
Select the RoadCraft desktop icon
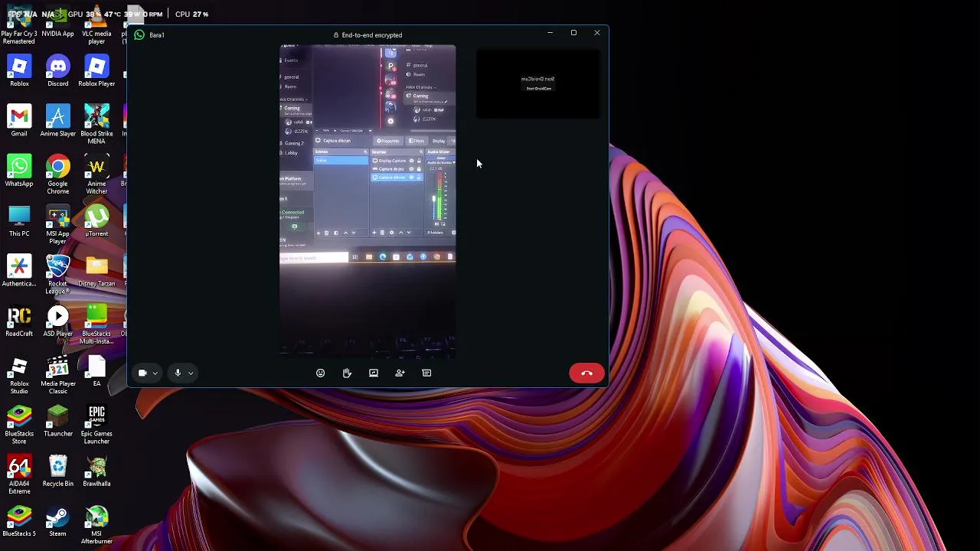pos(19,321)
